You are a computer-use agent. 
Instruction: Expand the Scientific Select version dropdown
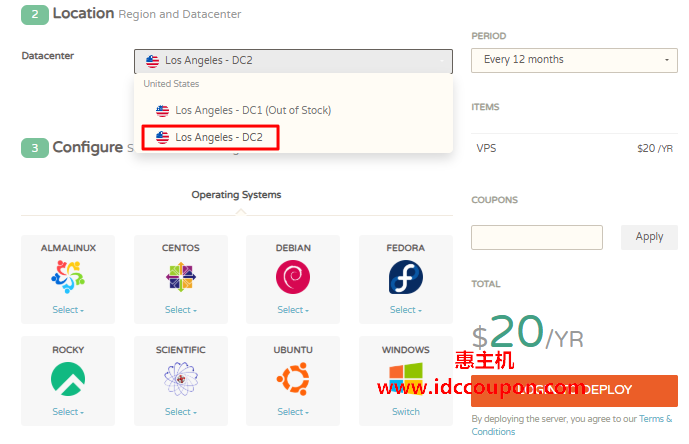181,412
